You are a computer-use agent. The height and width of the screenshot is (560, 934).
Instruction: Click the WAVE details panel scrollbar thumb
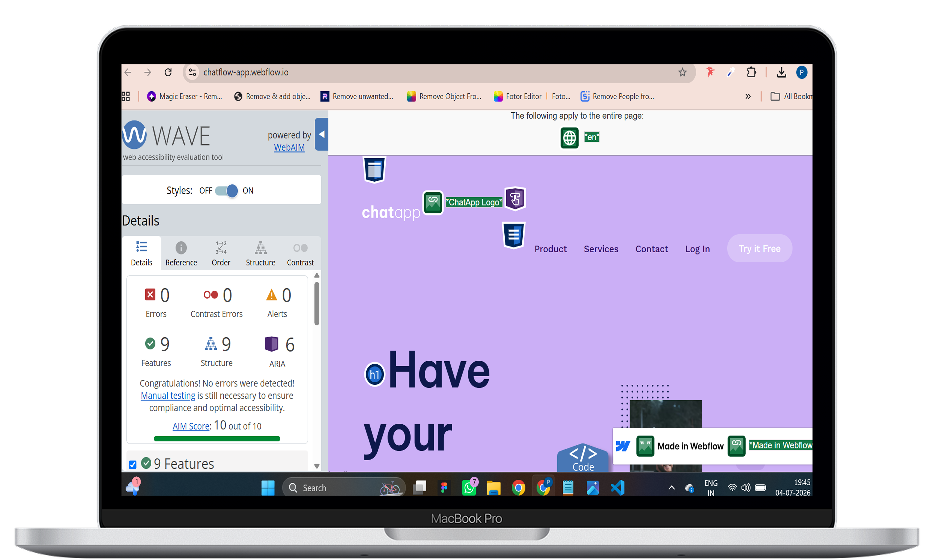coord(317,303)
